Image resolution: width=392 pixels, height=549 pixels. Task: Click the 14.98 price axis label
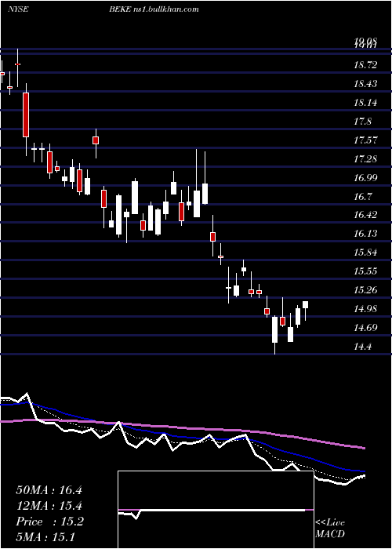tap(366, 309)
